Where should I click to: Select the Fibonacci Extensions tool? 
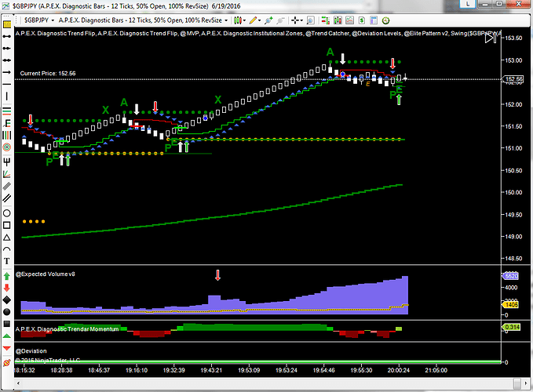[x=6, y=123]
